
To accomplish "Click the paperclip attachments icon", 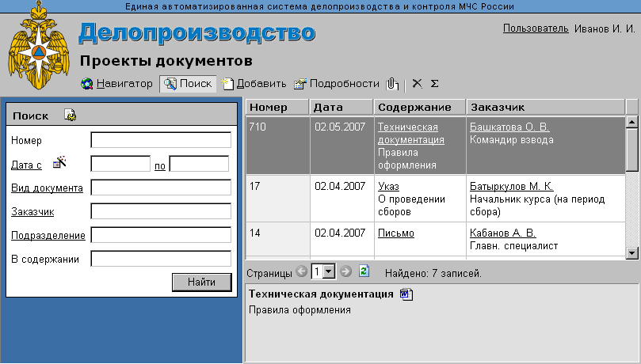I will pos(392,84).
